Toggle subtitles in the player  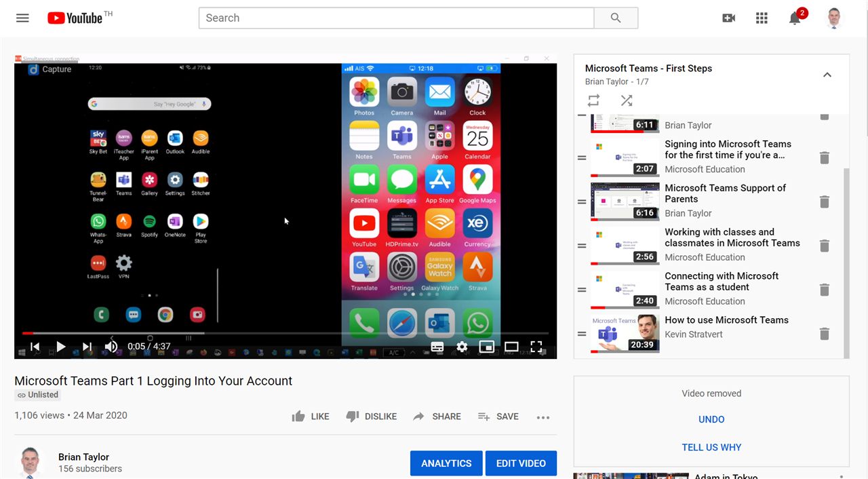(x=437, y=347)
